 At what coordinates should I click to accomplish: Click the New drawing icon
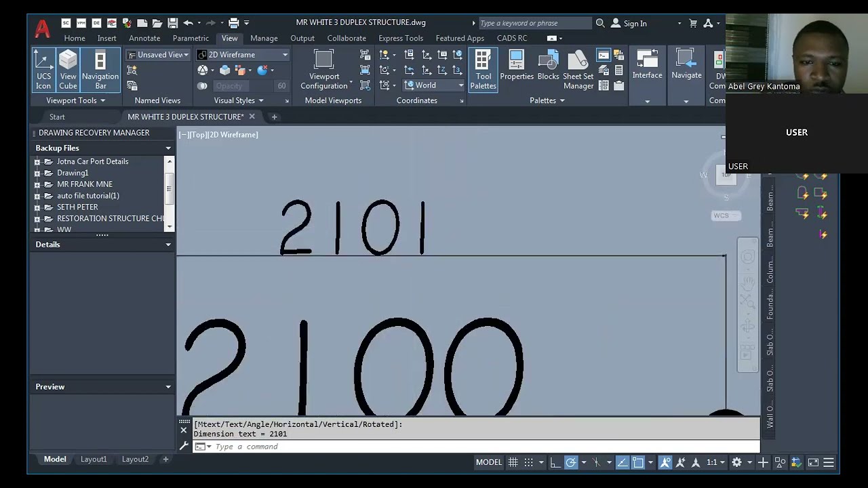142,23
